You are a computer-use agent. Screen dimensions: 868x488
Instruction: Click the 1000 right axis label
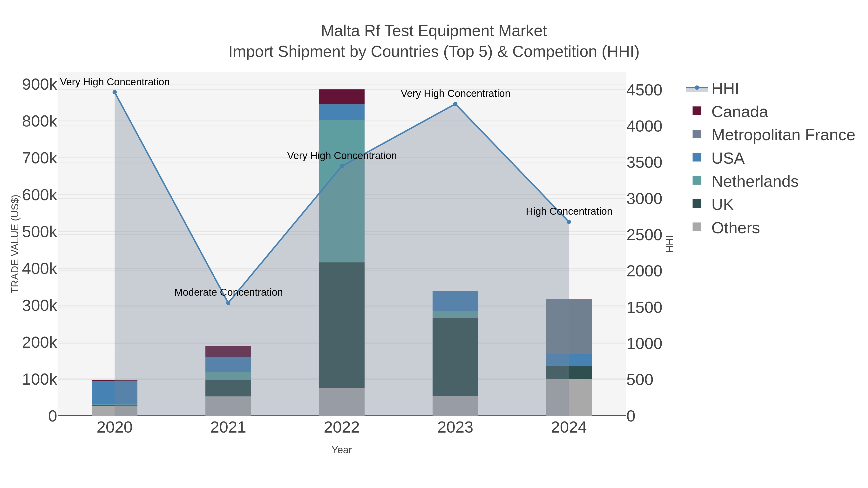point(644,344)
